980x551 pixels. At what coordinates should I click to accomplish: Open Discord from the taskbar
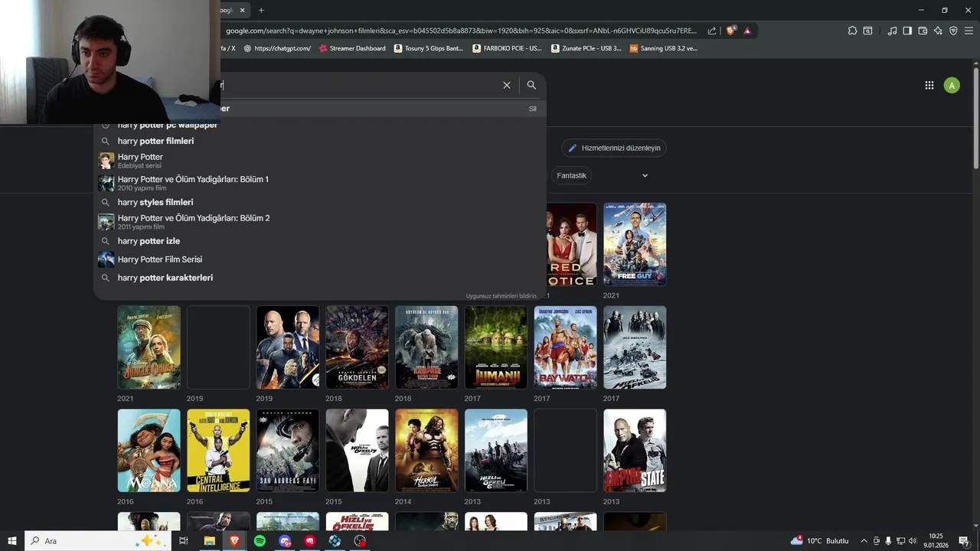285,541
